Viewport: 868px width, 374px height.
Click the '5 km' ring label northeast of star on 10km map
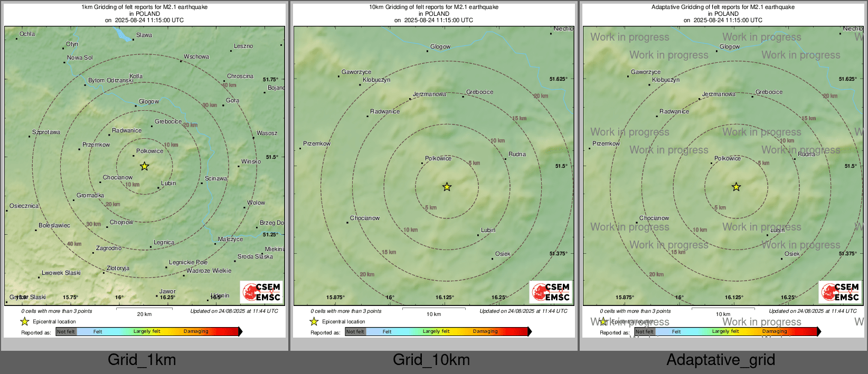(x=474, y=163)
